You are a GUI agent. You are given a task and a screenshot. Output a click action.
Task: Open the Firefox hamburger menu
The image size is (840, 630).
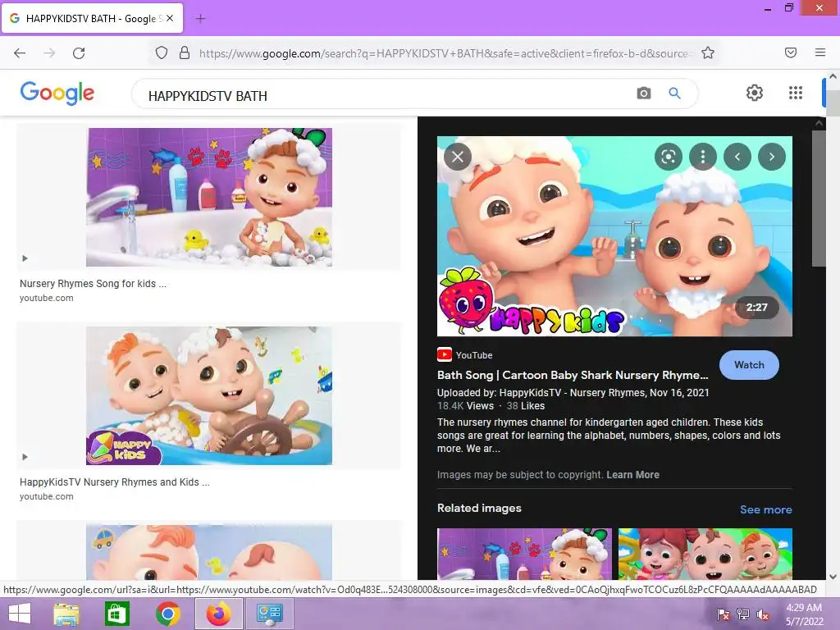[820, 52]
